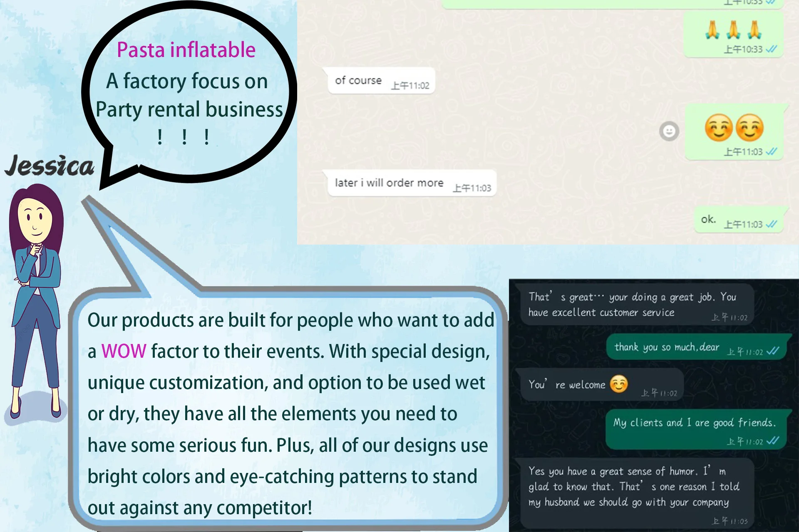
Task: Click the smiley in "You're welcome" message
Action: [x=619, y=384]
